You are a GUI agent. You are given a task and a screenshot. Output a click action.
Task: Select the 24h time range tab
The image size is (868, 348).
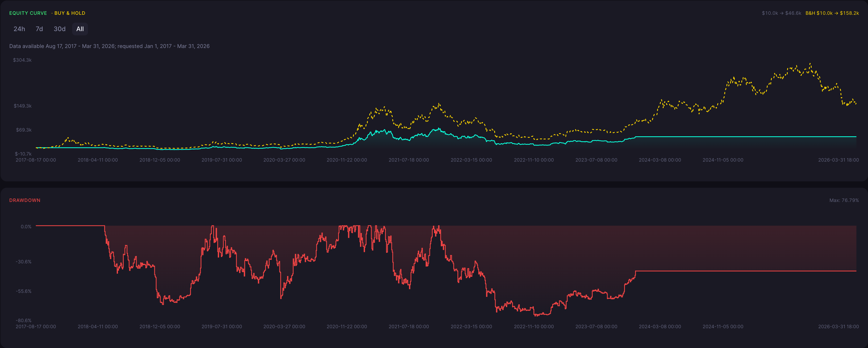(x=19, y=29)
